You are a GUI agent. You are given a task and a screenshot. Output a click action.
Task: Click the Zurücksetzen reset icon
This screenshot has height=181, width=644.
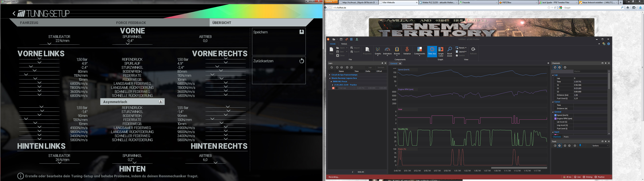point(302,61)
